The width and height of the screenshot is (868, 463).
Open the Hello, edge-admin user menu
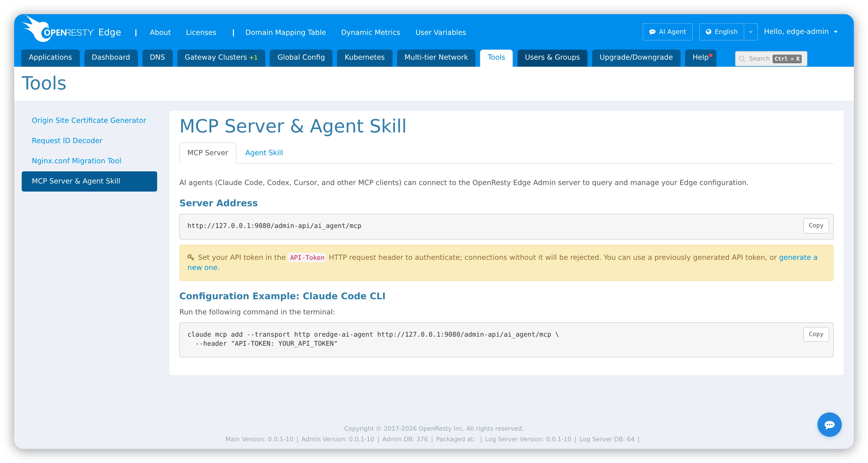tap(801, 32)
